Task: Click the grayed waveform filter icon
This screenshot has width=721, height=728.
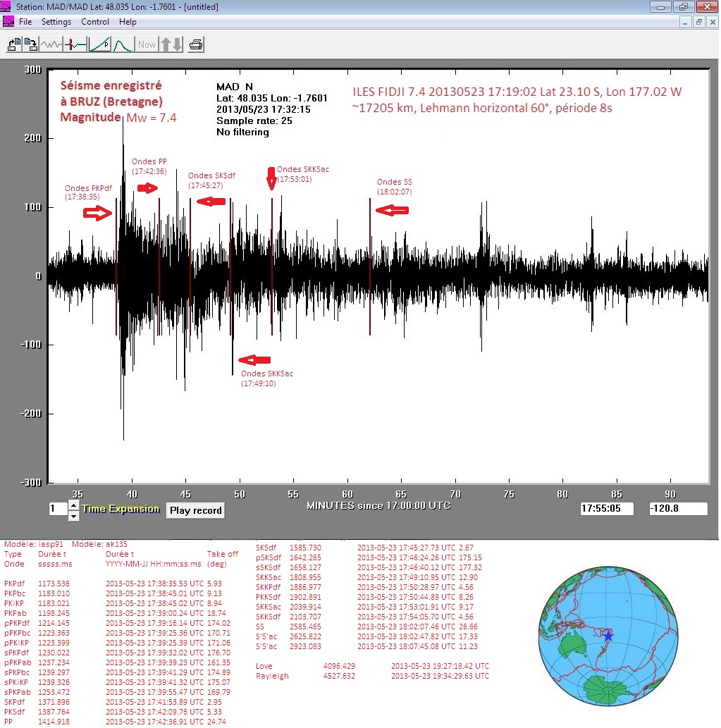Action: [51, 44]
